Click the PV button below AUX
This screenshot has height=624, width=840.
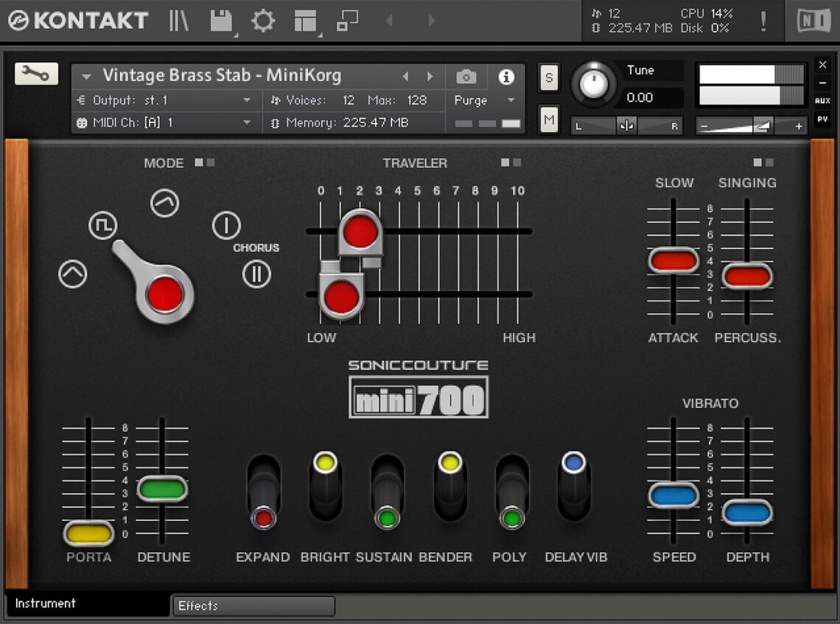coord(823,119)
